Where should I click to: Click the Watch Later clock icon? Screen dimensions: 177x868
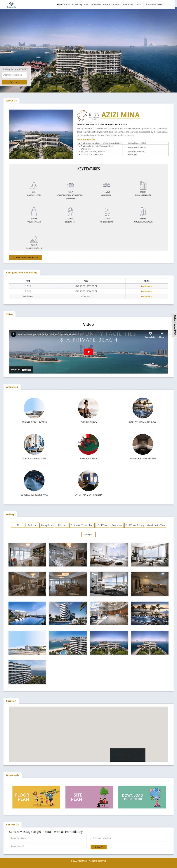pyautogui.click(x=150, y=333)
